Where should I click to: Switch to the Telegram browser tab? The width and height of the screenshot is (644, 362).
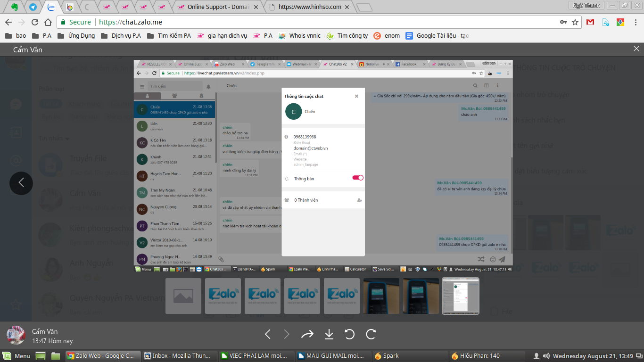pos(33,7)
